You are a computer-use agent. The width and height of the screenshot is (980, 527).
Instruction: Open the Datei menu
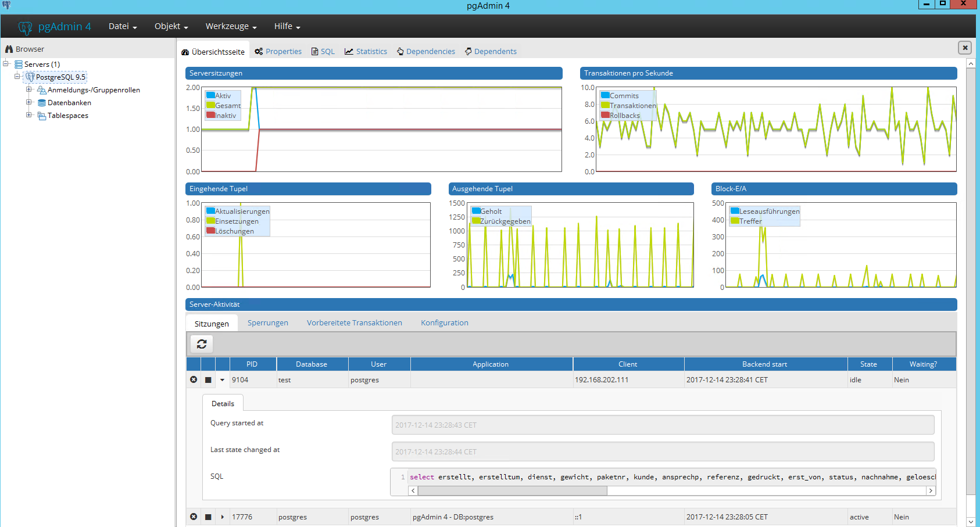pyautogui.click(x=123, y=26)
